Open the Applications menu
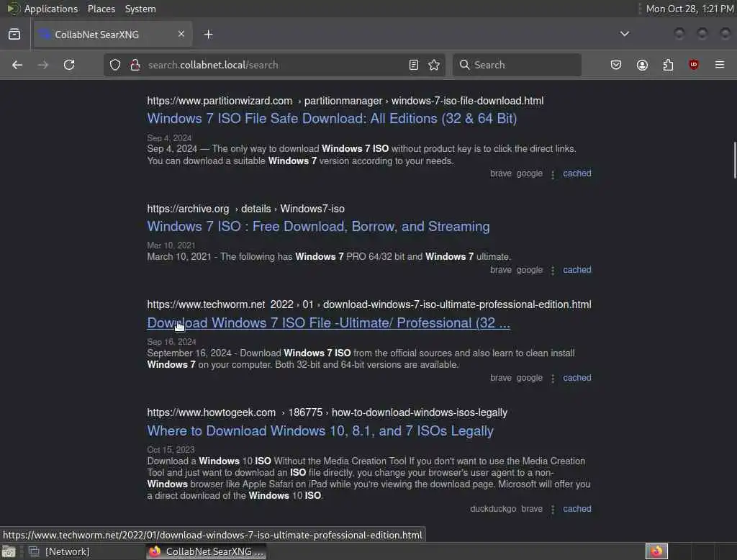 (x=51, y=9)
